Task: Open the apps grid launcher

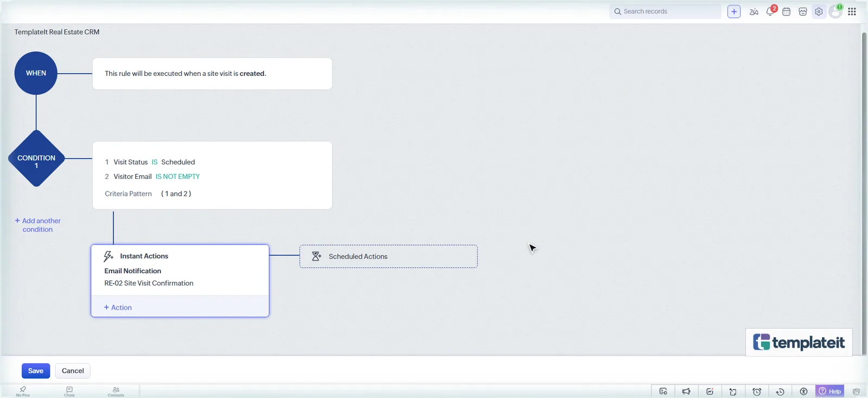Action: click(852, 11)
